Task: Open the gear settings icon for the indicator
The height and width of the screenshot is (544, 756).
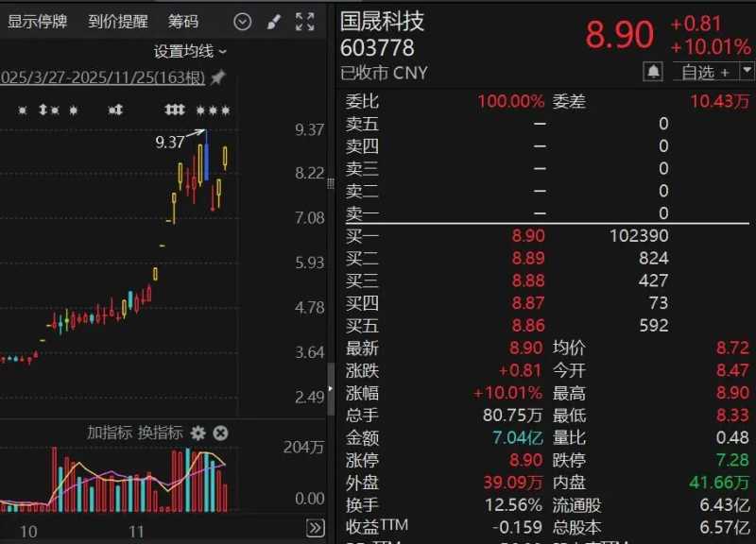Action: click(x=198, y=433)
